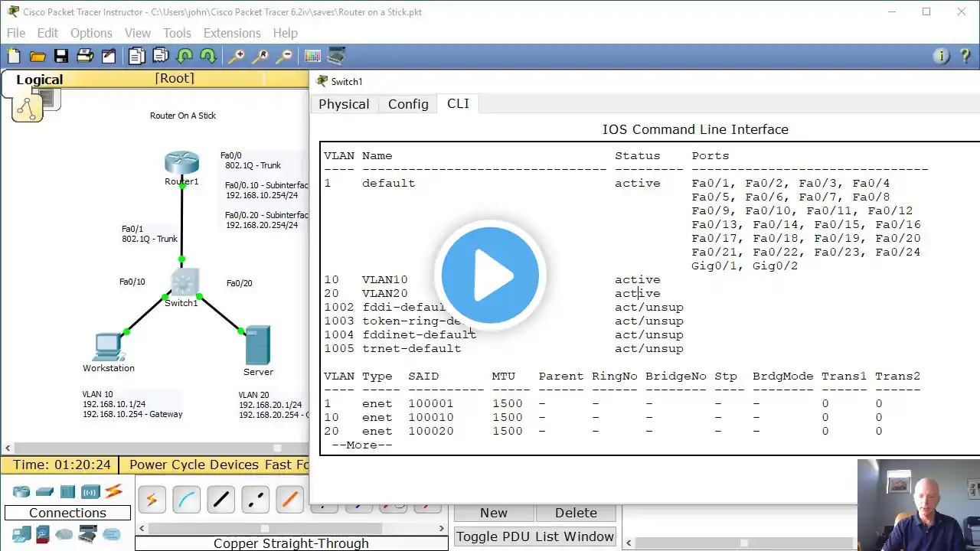The width and height of the screenshot is (980, 551).
Task: Undo the last action via toolbar
Action: [x=185, y=56]
